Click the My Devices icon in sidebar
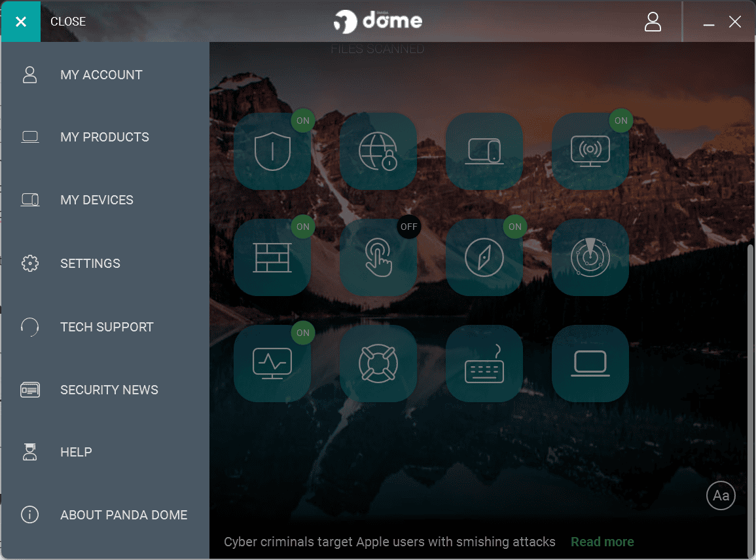Viewport: 756px width, 560px height. pyautogui.click(x=30, y=200)
